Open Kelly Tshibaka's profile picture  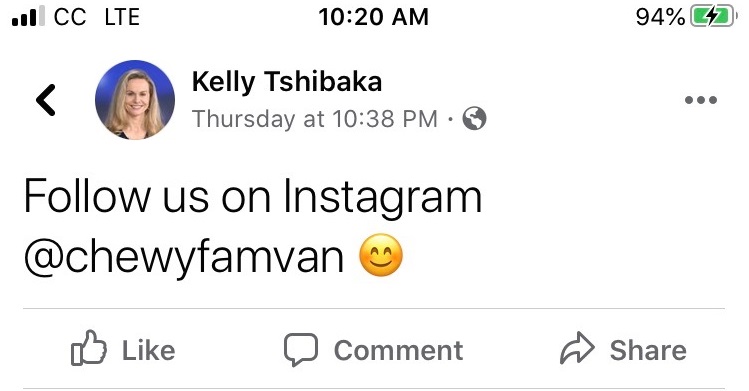click(135, 100)
